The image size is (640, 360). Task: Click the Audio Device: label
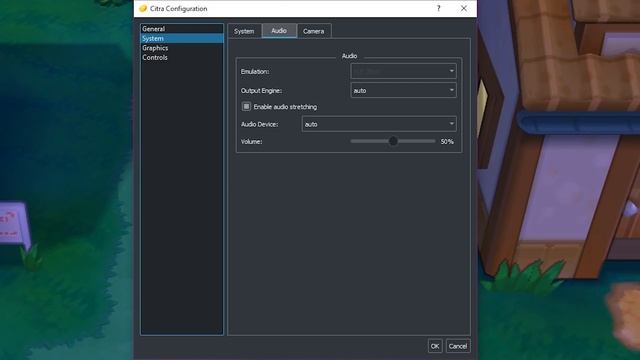(x=259, y=124)
